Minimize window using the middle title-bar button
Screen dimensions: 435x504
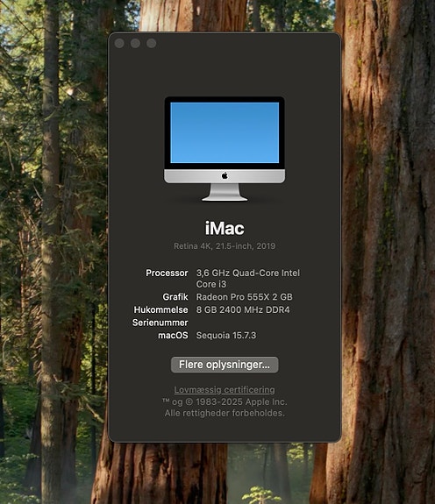(x=135, y=43)
